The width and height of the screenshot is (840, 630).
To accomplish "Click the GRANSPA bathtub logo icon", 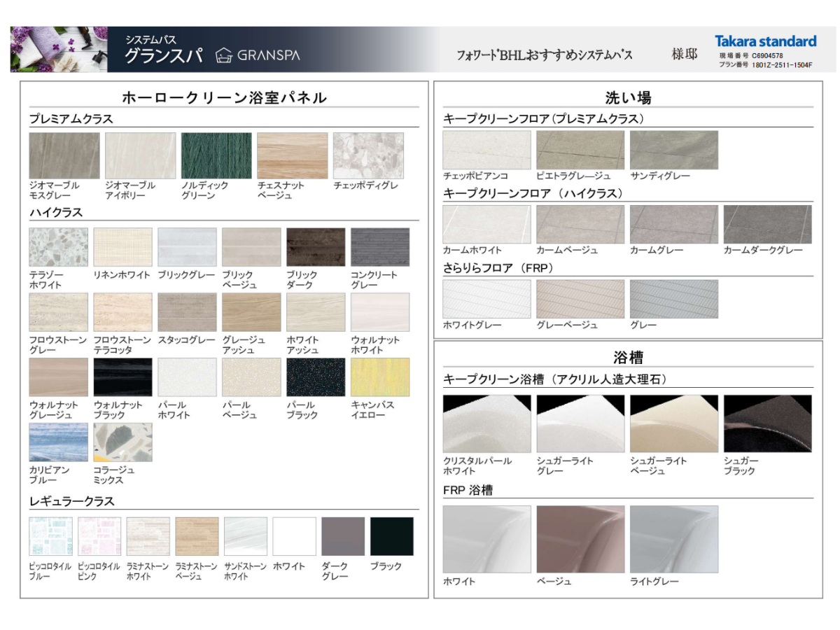I will pos(223,55).
